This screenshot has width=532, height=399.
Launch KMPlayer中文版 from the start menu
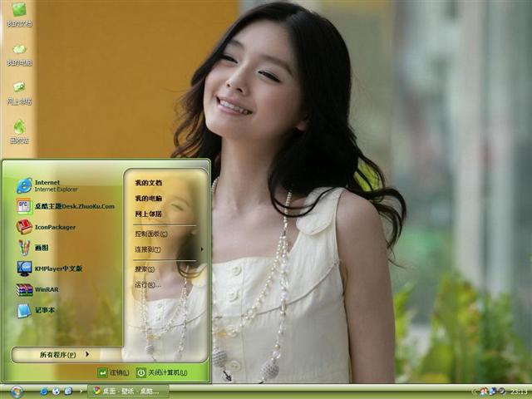[50, 268]
